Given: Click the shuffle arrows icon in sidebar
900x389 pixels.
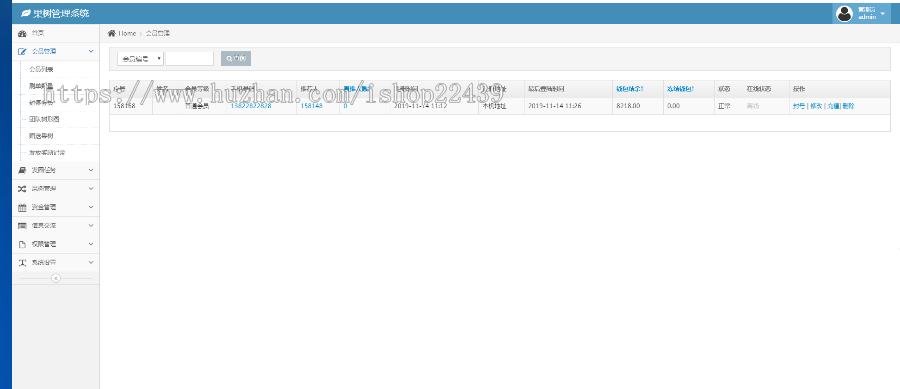Looking at the screenshot, I should [x=22, y=189].
